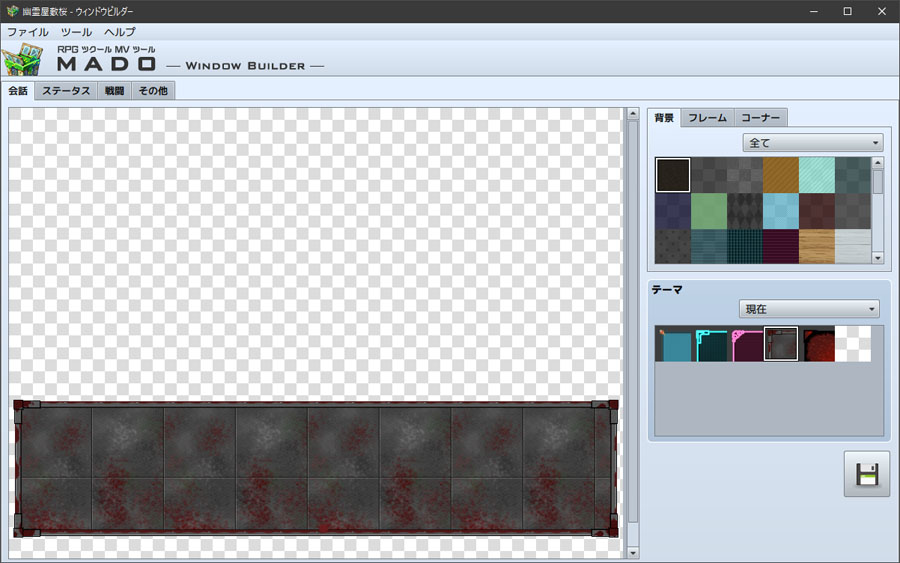900x563 pixels.
Task: Apply the red blood splatter theme
Action: pyautogui.click(x=817, y=344)
